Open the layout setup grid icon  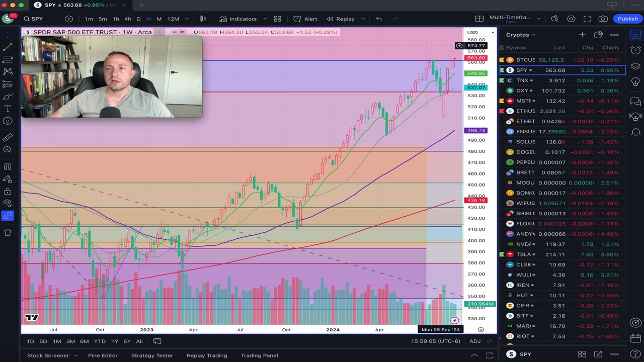click(479, 19)
